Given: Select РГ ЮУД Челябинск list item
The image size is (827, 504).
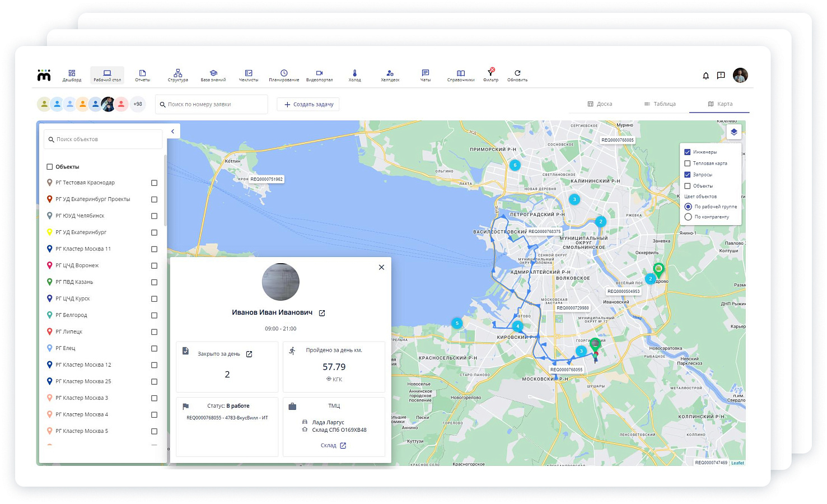Looking at the screenshot, I should pos(102,216).
